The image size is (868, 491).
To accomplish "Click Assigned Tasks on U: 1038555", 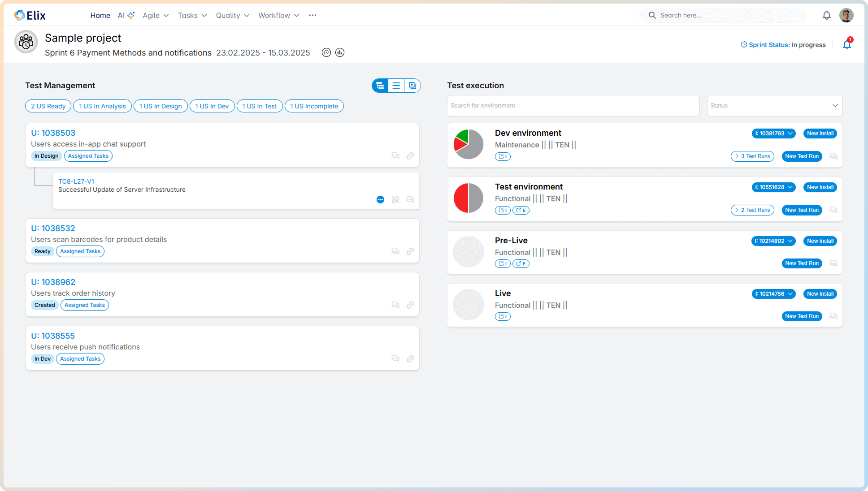I will coord(80,359).
